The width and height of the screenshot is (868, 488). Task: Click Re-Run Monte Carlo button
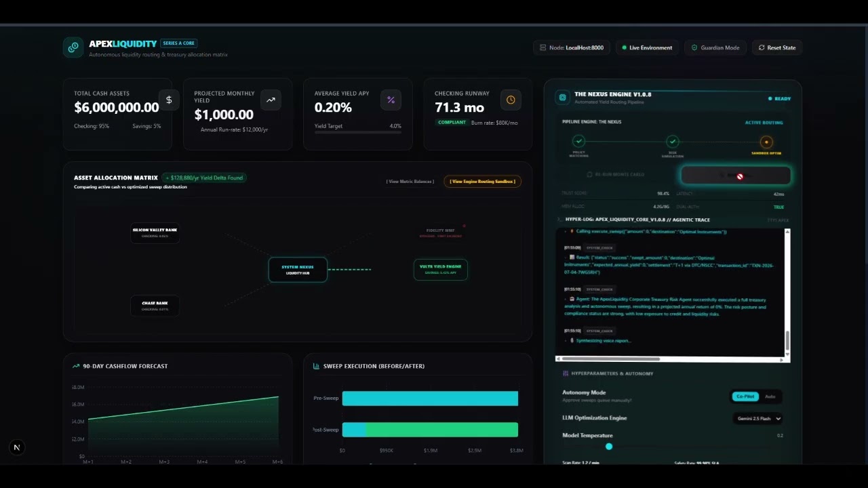(x=616, y=175)
